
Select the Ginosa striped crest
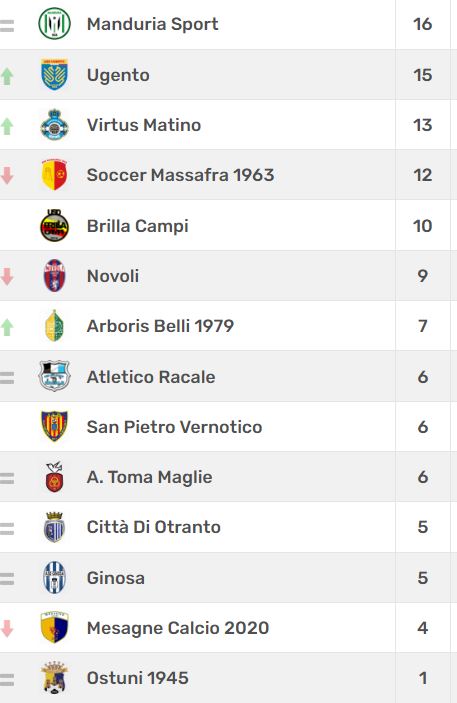tap(54, 577)
